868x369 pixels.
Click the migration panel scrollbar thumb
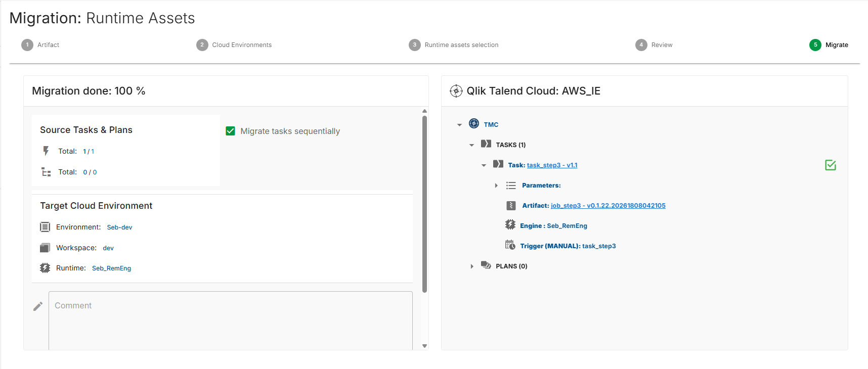pyautogui.click(x=425, y=204)
